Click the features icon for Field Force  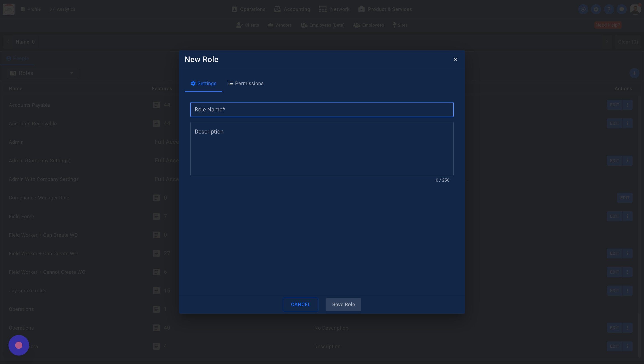click(x=156, y=216)
